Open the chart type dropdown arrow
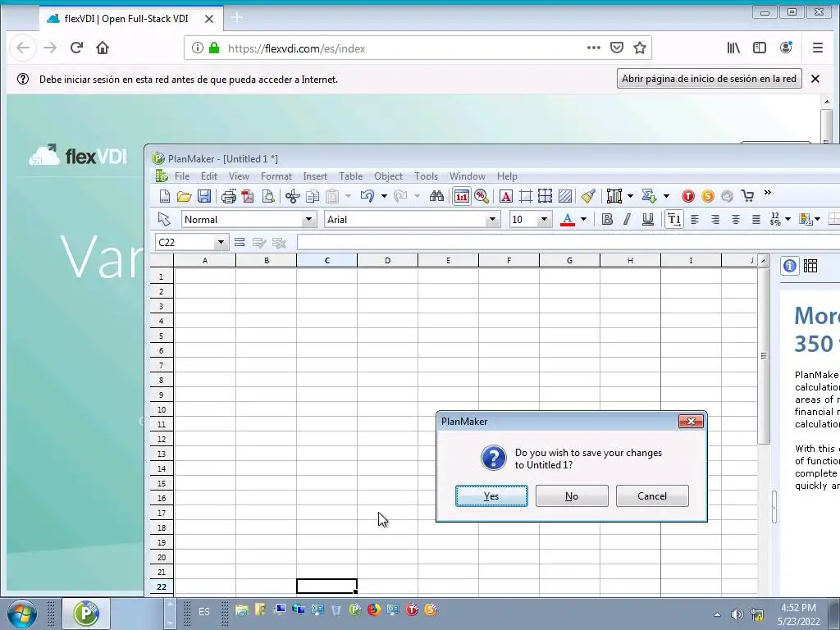 tap(630, 196)
